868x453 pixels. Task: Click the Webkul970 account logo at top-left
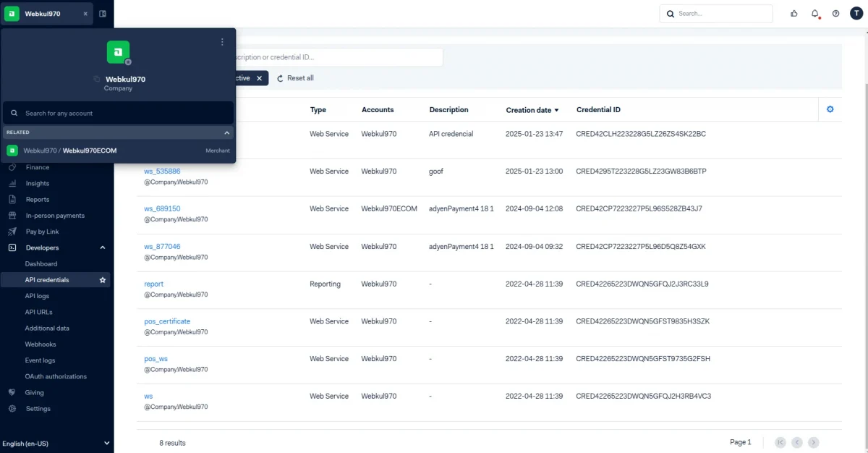[12, 14]
